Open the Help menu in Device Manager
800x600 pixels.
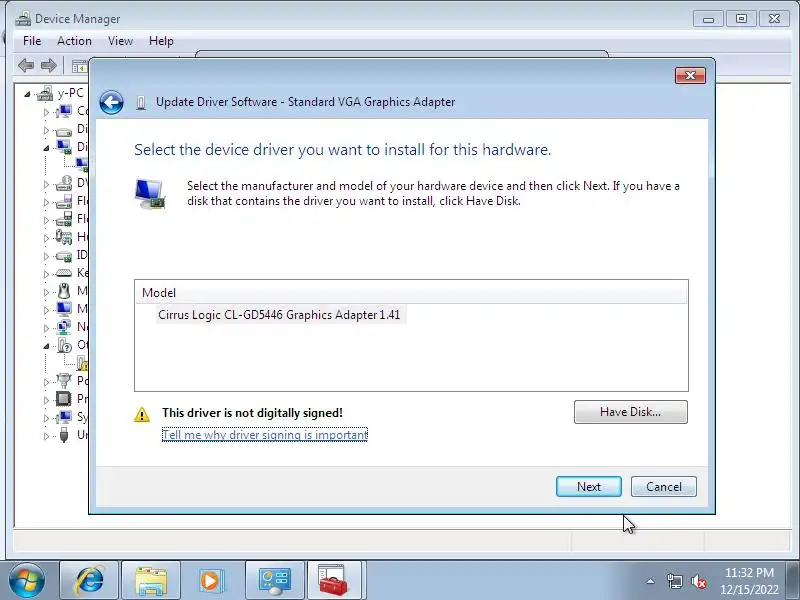point(161,41)
